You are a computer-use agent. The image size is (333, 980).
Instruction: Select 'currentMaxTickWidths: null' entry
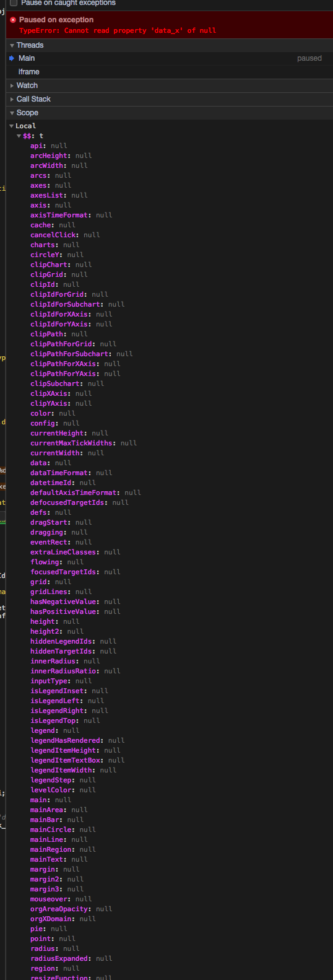84,443
